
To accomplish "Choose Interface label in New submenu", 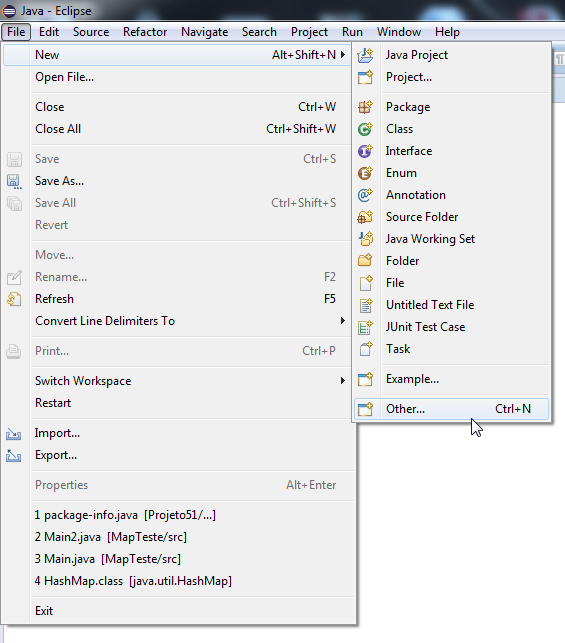I will click(409, 151).
